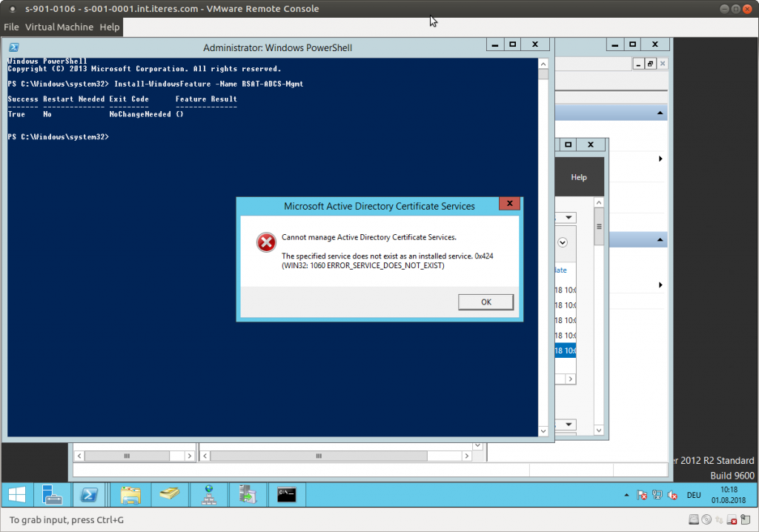
Task: Click the PowerShell window system icon
Action: 14,47
